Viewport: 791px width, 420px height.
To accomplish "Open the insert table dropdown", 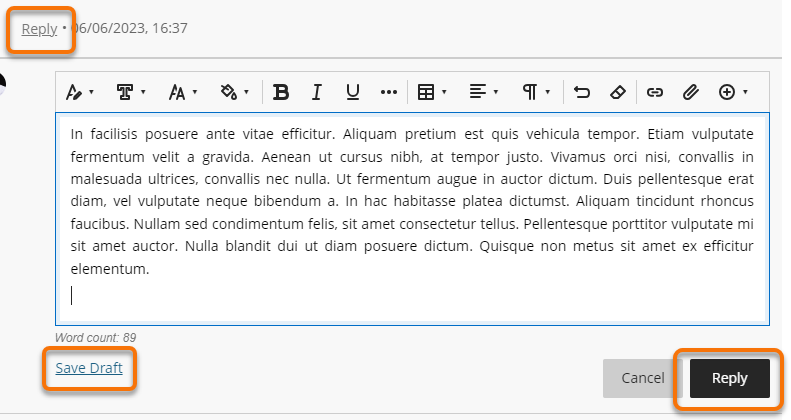I will [432, 92].
